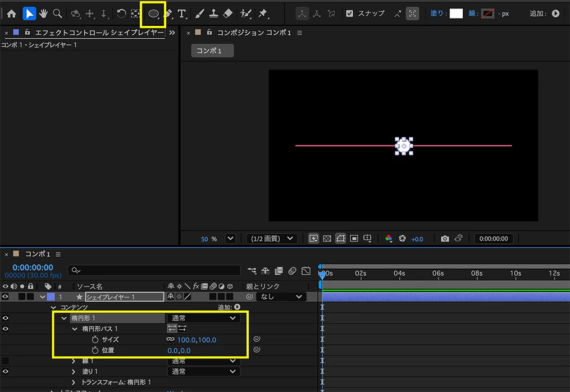
Task: Toggle visibility of 楕円形 1 group
Action: 5,318
